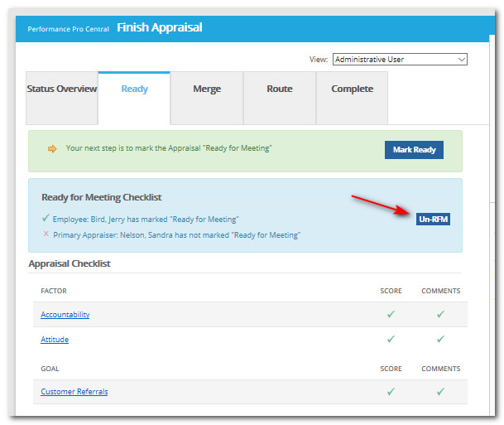Click Customer Referrals score checkmark

tap(391, 392)
